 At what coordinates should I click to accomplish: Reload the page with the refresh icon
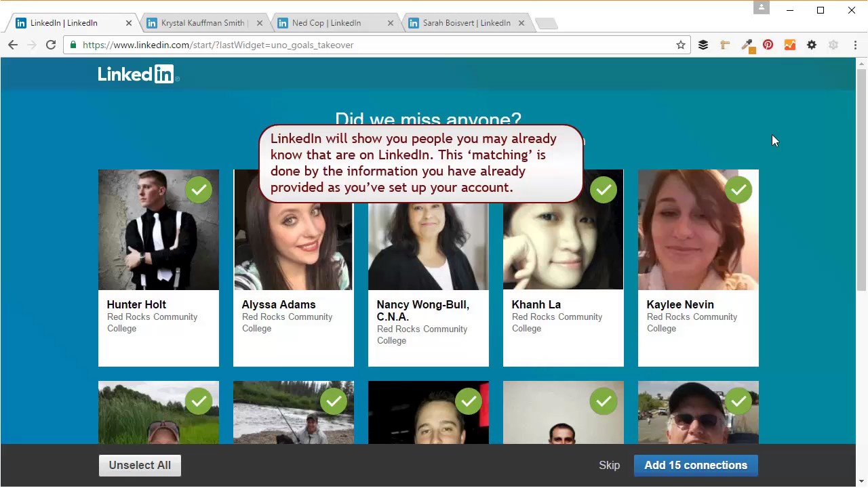click(51, 45)
